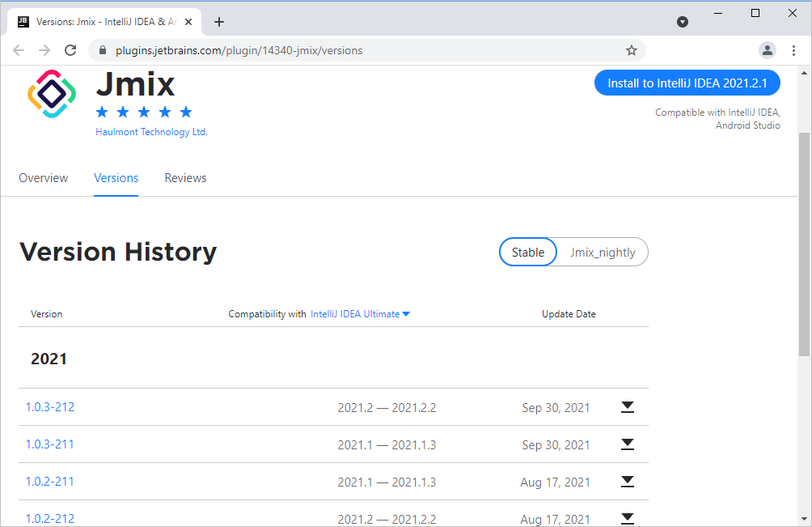812x527 pixels.
Task: Bookmark this page with the star icon
Action: pos(632,50)
